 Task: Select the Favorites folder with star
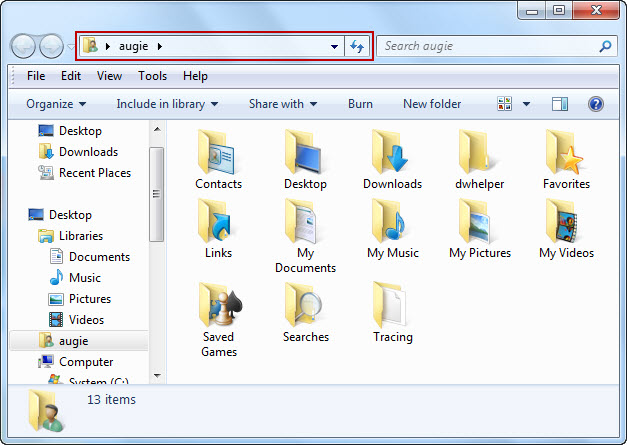566,153
